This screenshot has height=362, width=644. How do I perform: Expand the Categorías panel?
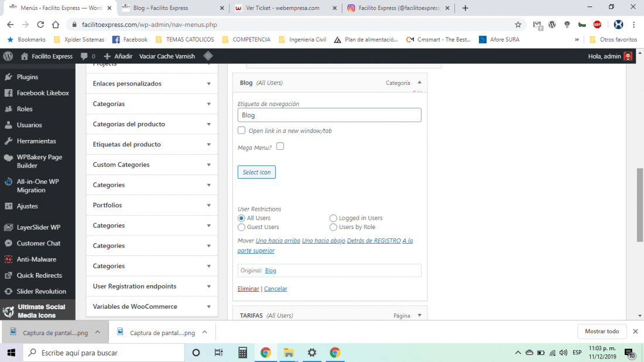152,104
